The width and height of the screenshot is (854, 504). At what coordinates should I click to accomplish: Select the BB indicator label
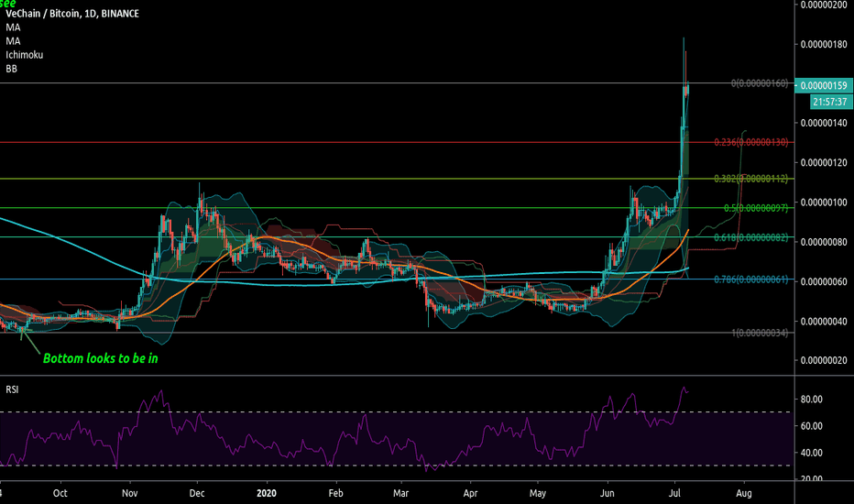[11, 69]
